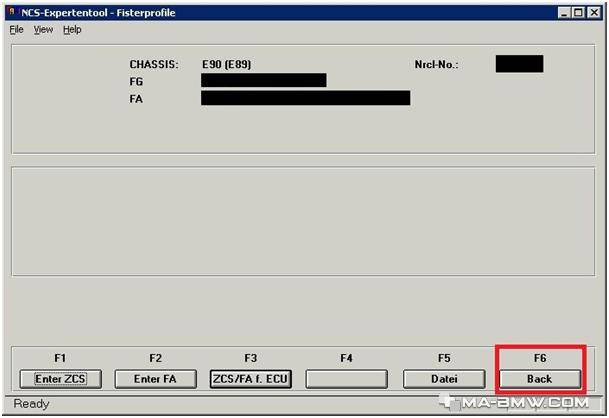Viewport: 609px width, 418px height.
Task: Click the F5 key label
Action: coord(444,358)
